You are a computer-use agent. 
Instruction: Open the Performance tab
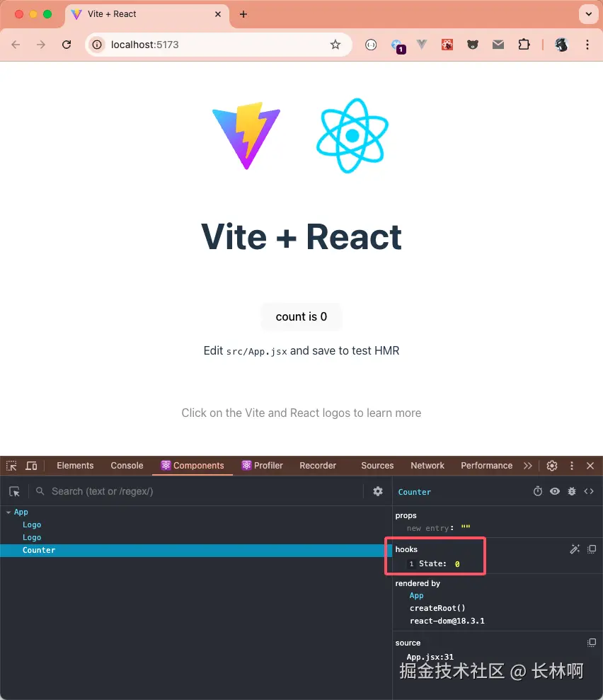click(486, 466)
